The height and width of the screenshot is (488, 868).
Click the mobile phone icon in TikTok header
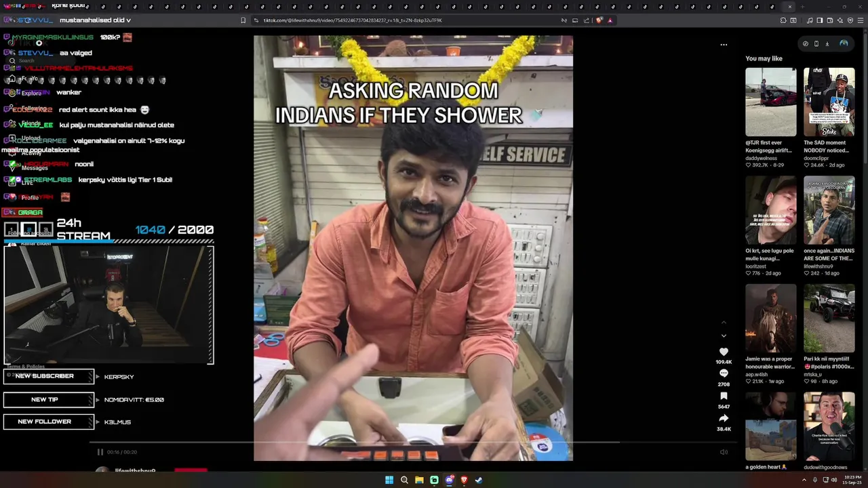click(816, 43)
